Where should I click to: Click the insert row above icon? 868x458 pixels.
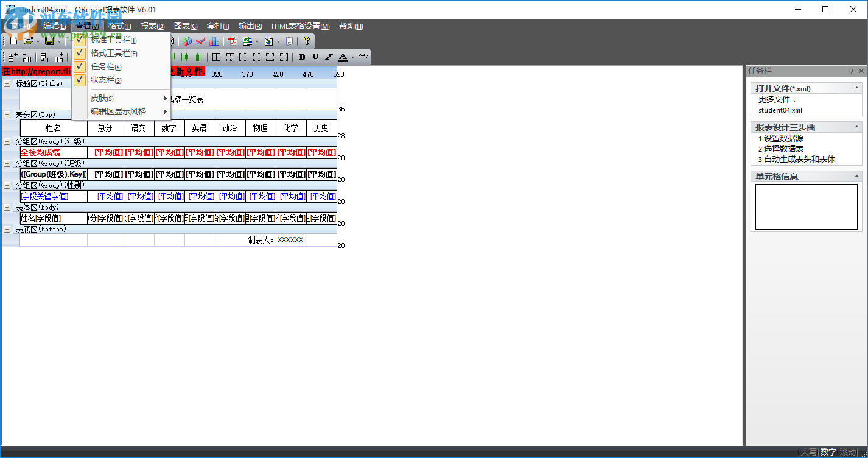click(13, 57)
